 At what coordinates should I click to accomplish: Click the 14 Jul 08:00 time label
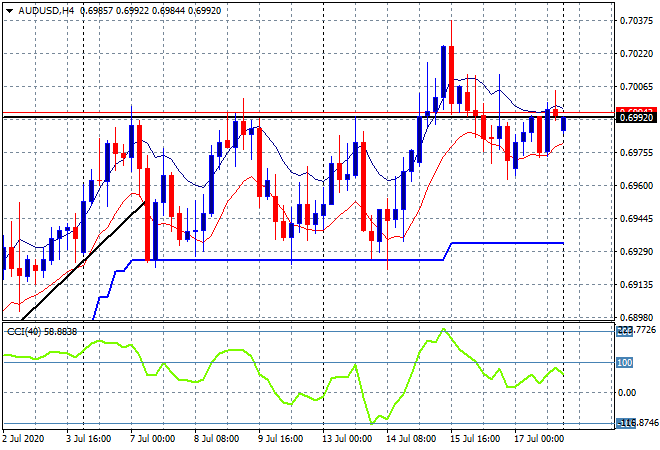point(411,439)
